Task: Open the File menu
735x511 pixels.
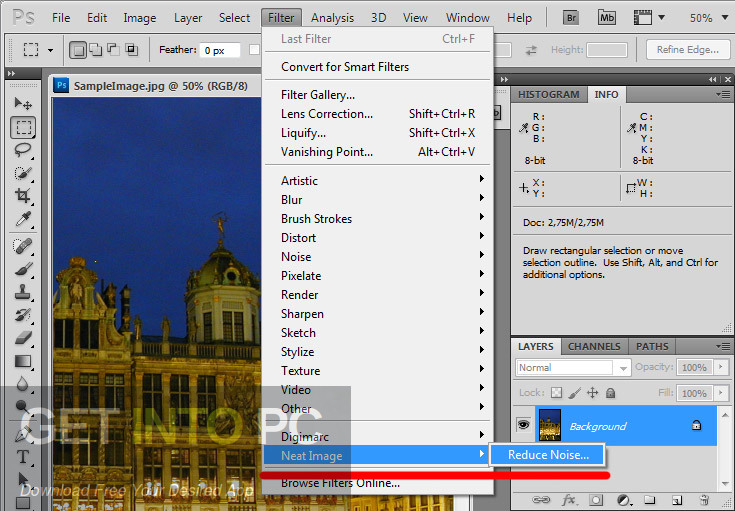Action: click(x=61, y=18)
